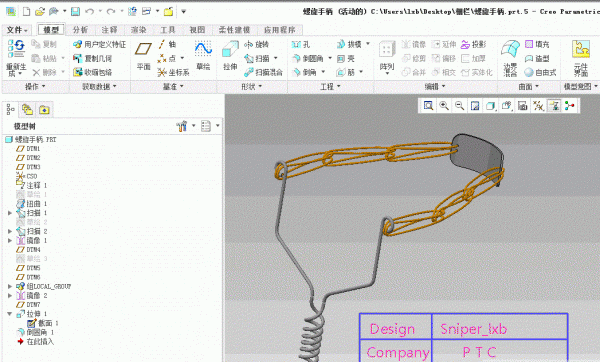Switch to the Annotate (注释) ribbon tab

[x=109, y=30]
